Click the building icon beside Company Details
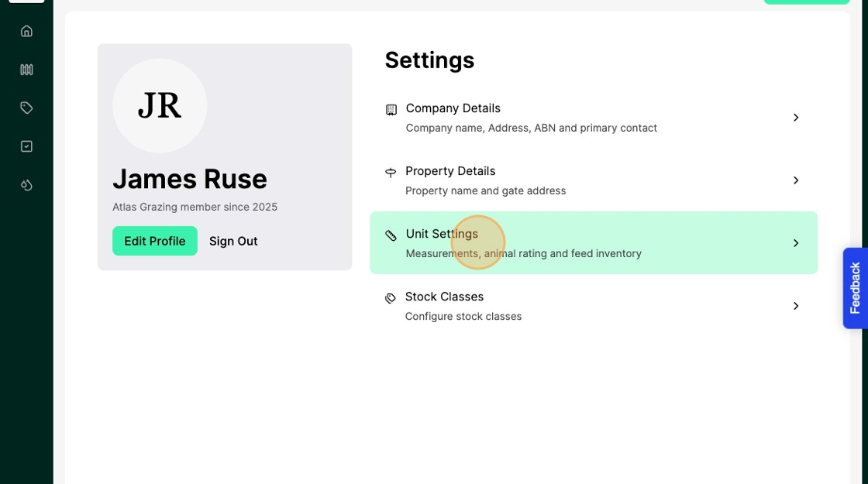This screenshot has height=484, width=868. pos(391,110)
